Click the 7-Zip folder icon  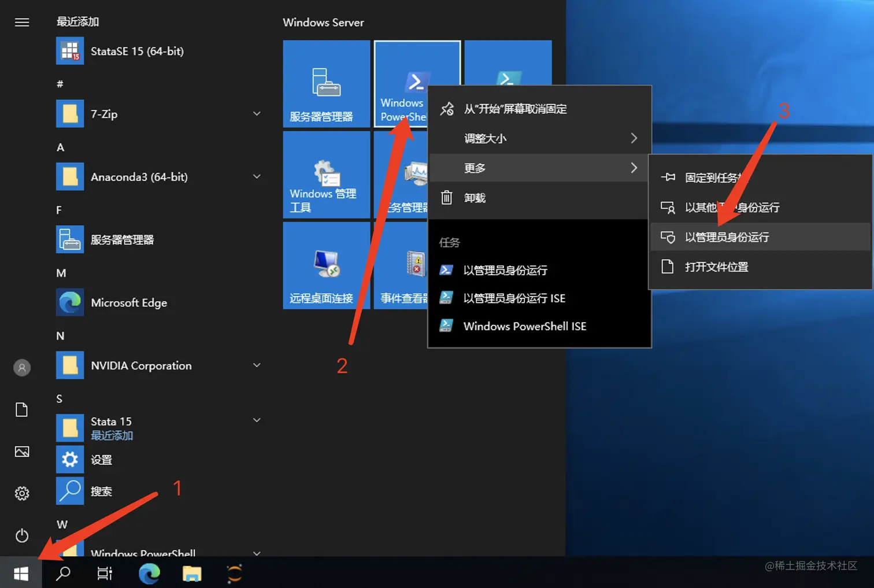coord(70,114)
